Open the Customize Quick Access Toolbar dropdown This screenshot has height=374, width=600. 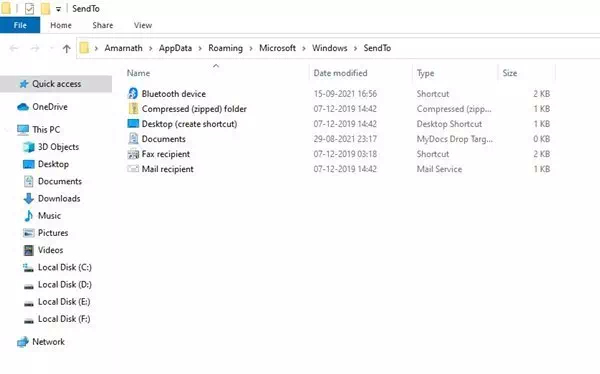(58, 9)
